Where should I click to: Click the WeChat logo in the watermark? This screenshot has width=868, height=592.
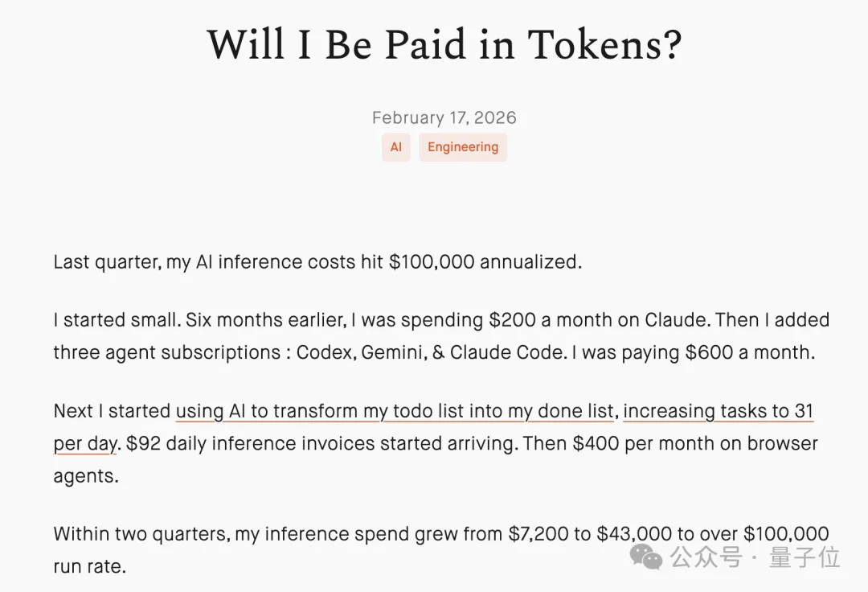647,556
